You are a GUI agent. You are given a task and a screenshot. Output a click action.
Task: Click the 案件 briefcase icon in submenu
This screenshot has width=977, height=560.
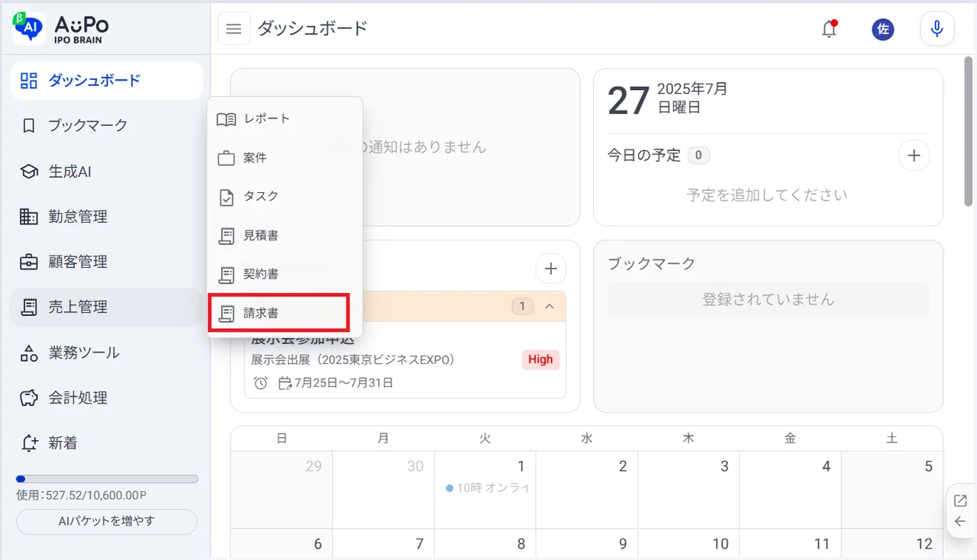pos(226,158)
